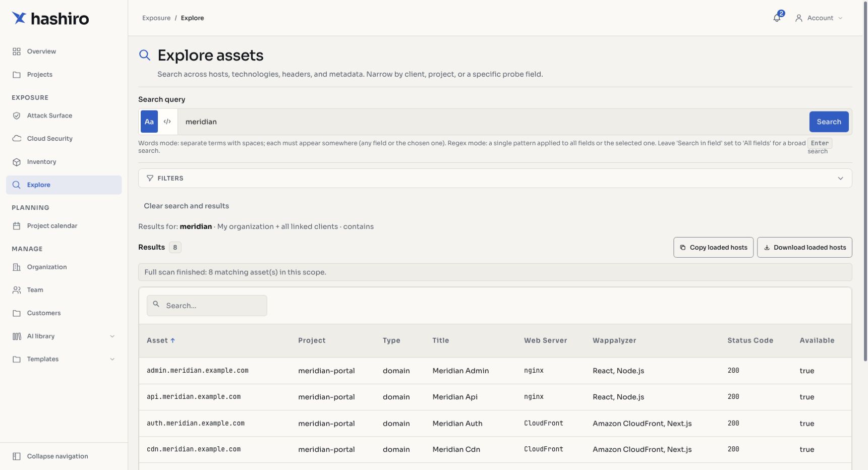This screenshot has width=868, height=470.
Task: Click the Cloud Security cloud icon
Action: coord(17,139)
